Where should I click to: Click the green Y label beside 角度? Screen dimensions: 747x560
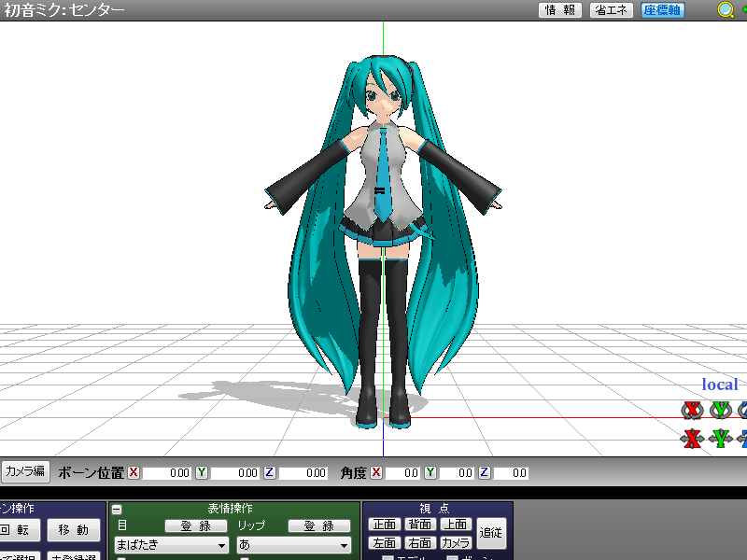pos(430,472)
